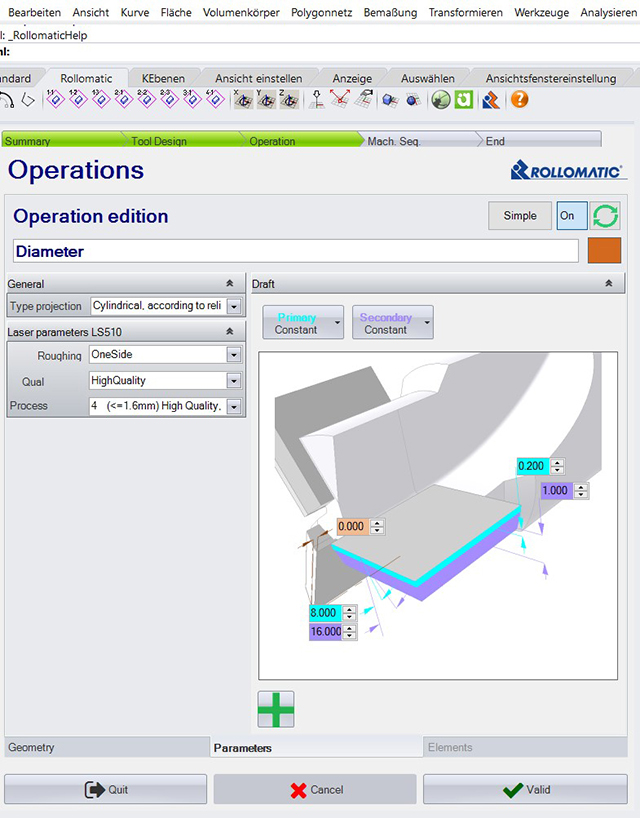Click the orange 0.000 value field
The image size is (640, 818).
353,526
